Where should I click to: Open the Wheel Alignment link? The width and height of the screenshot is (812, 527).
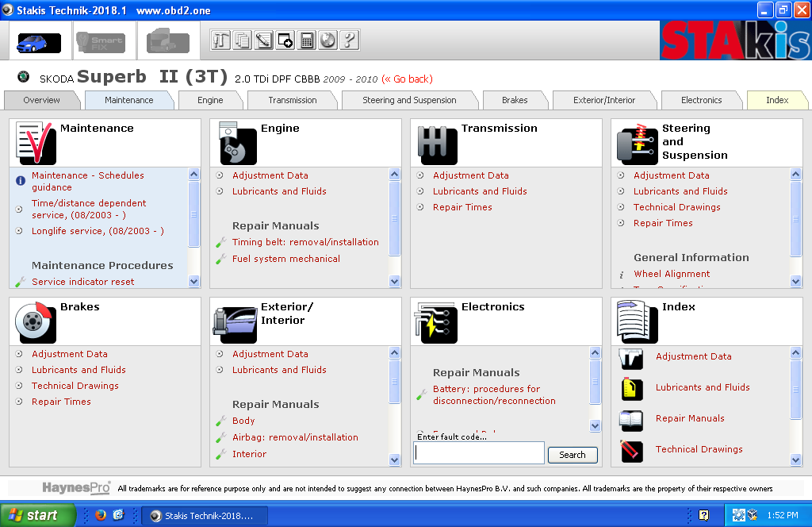(672, 274)
